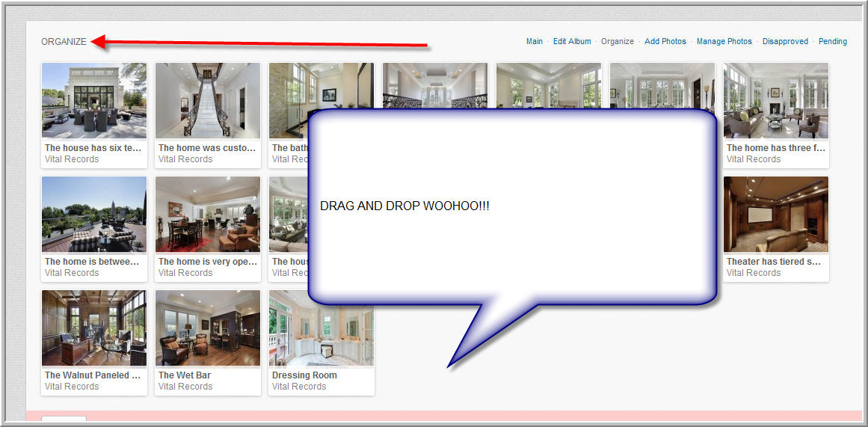Select the Organize navigation item
This screenshot has width=868, height=427.
tap(618, 41)
